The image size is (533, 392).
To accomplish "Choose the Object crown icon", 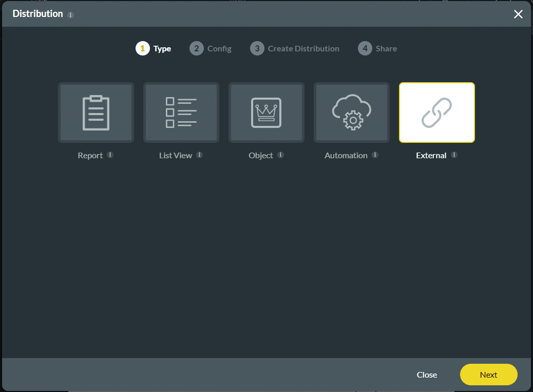I will pos(266,112).
